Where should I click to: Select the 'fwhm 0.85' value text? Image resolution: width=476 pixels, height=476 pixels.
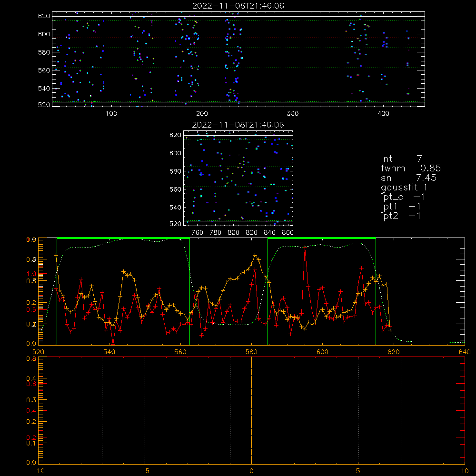coord(411,168)
